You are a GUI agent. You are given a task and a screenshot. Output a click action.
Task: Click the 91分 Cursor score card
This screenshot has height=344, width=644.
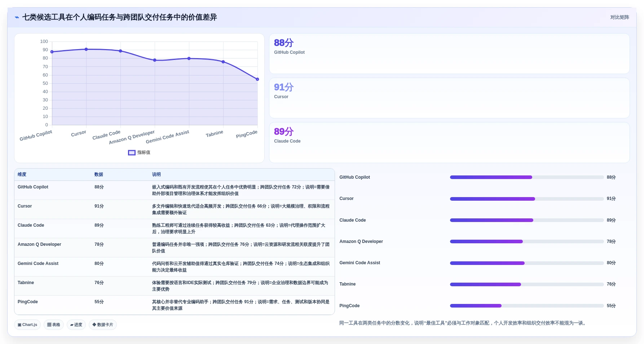point(449,98)
